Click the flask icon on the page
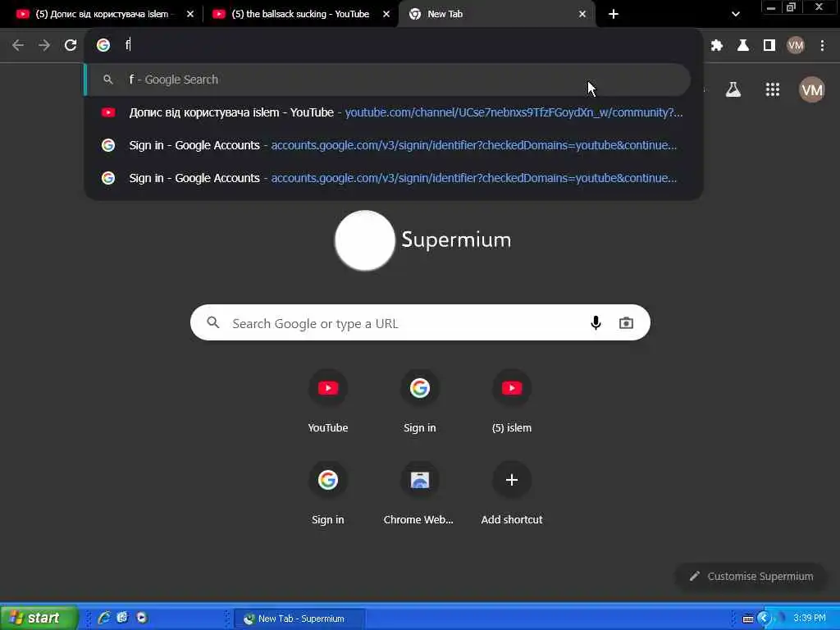This screenshot has width=840, height=630. [x=733, y=89]
